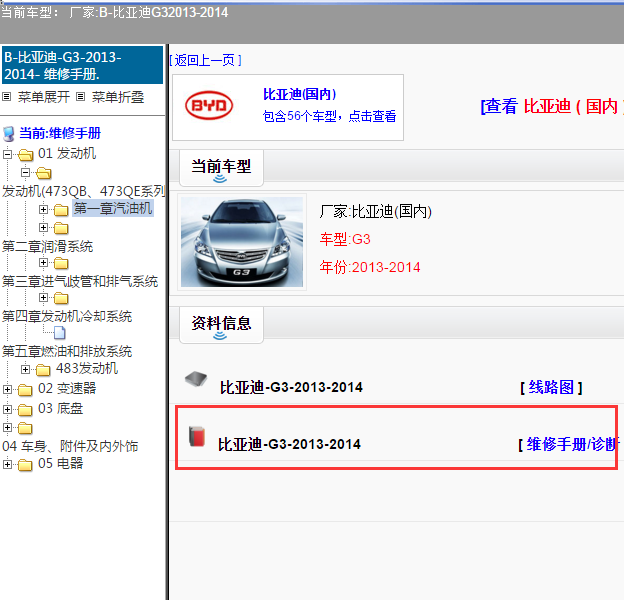Viewport: 624px width, 600px height.
Task: Expand the 483发动机 node
Action: (x=25, y=369)
